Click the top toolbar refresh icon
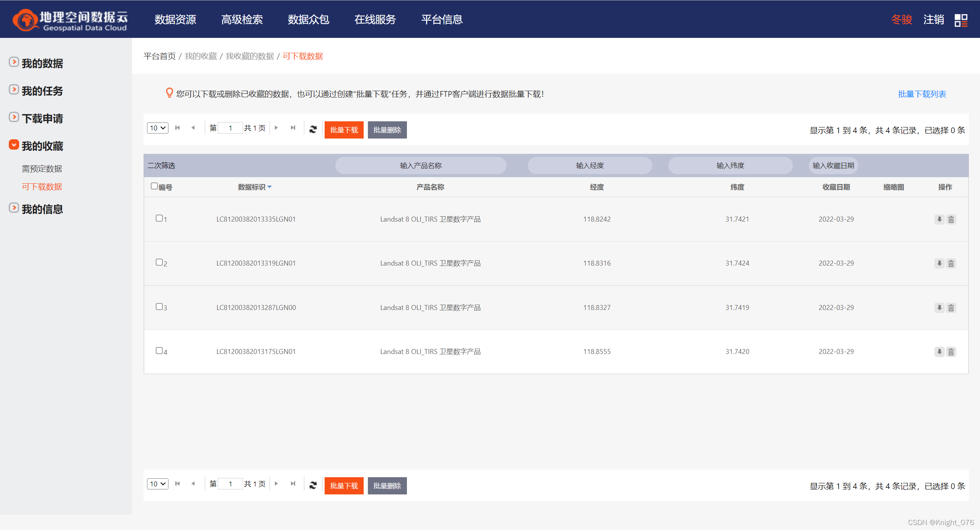The height and width of the screenshot is (530, 980). coord(313,129)
